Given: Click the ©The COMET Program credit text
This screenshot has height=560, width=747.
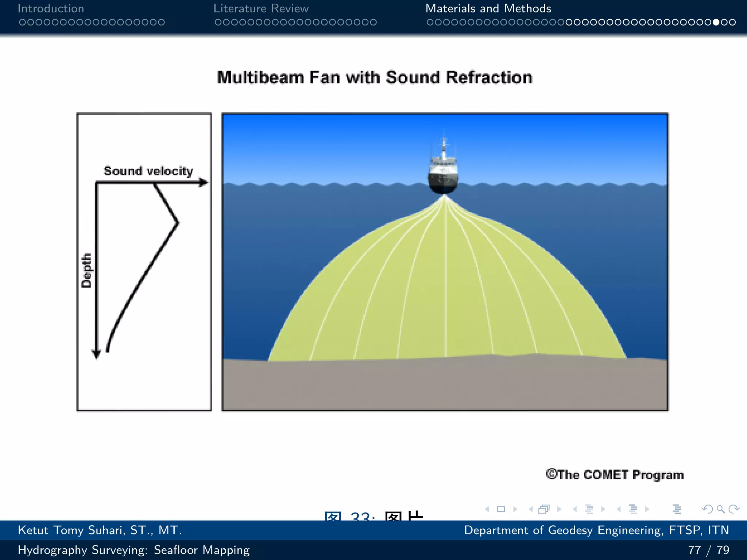Looking at the screenshot, I should [x=615, y=475].
